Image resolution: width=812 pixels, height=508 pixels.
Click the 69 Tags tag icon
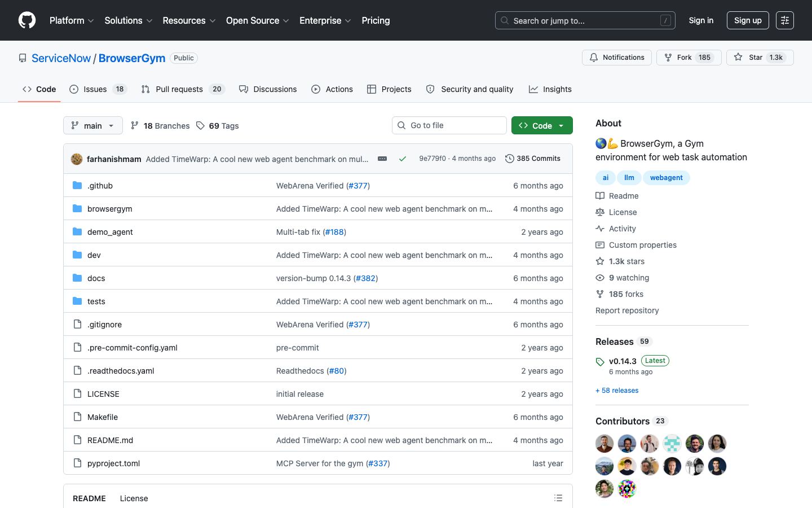click(x=200, y=125)
